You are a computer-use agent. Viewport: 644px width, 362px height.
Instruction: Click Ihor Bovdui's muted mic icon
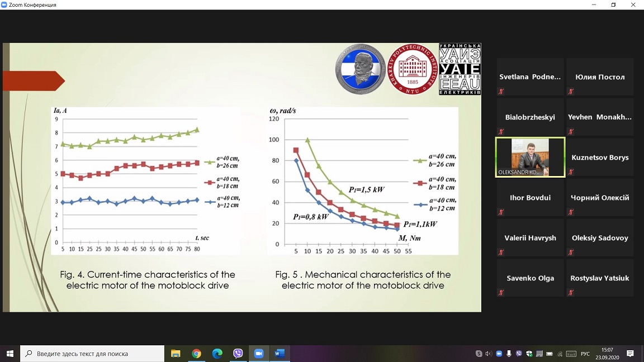tap(501, 212)
